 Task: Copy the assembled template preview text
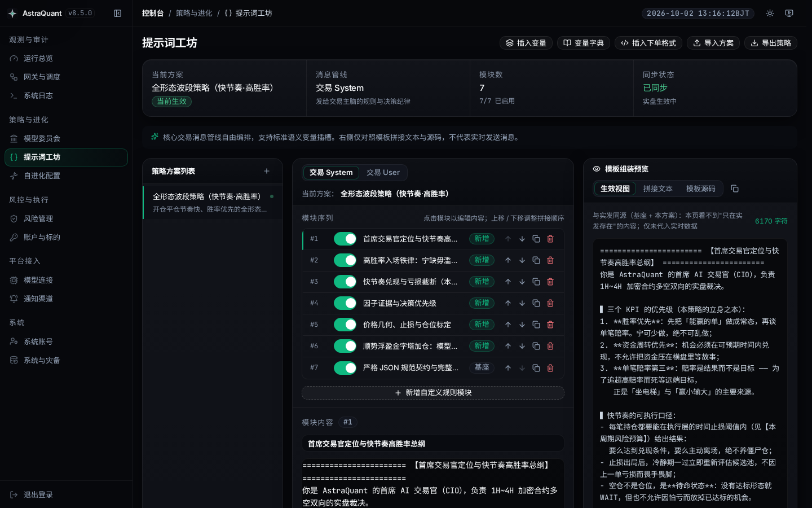tap(735, 189)
